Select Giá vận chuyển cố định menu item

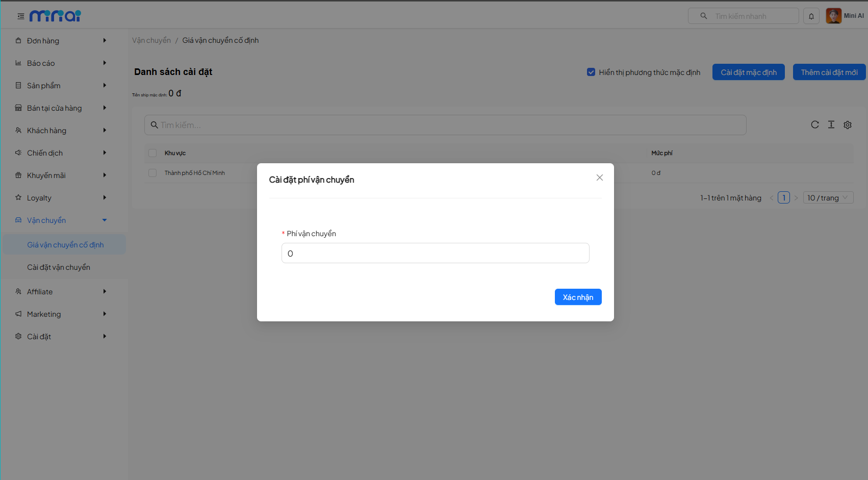point(65,245)
